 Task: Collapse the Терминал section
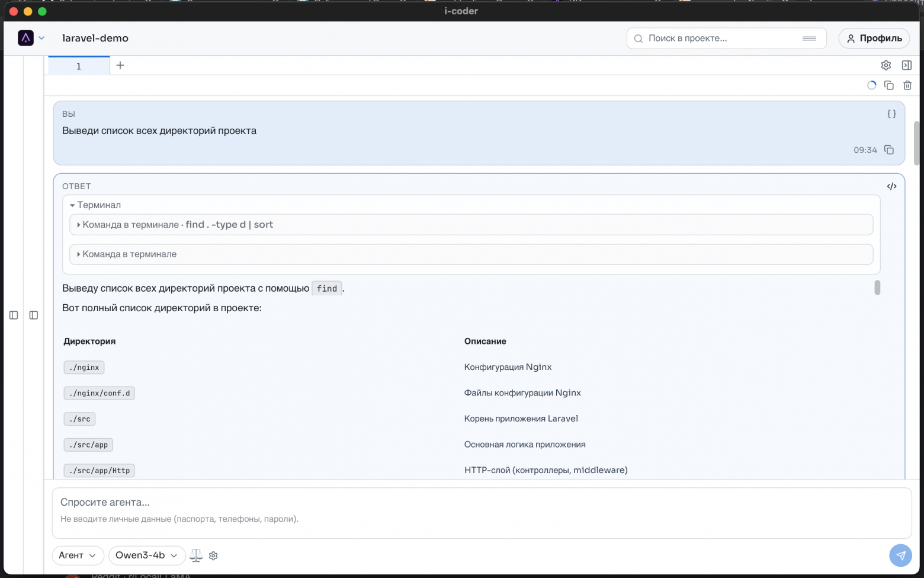[95, 205]
